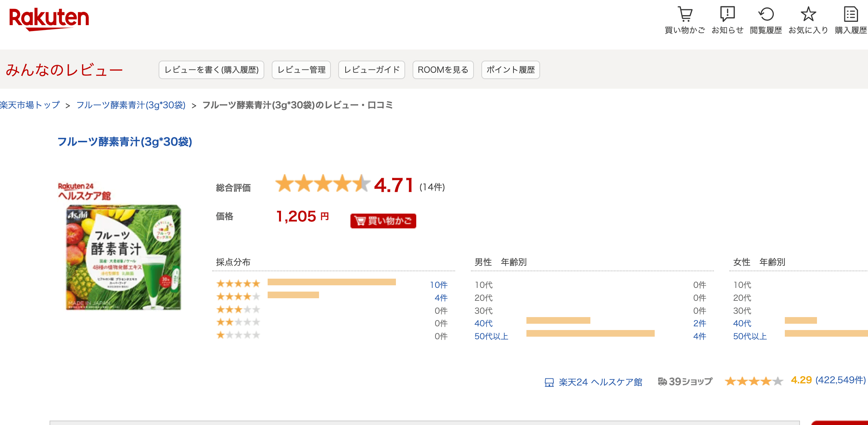Click the two-star rating row
Screen dimensions: 868x425
332,323
